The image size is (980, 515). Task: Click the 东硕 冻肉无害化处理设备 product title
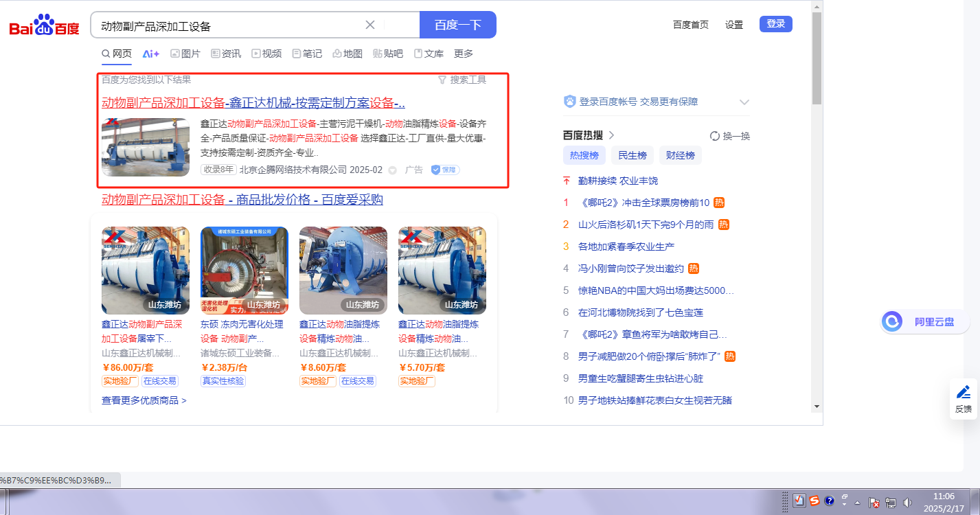tap(242, 332)
